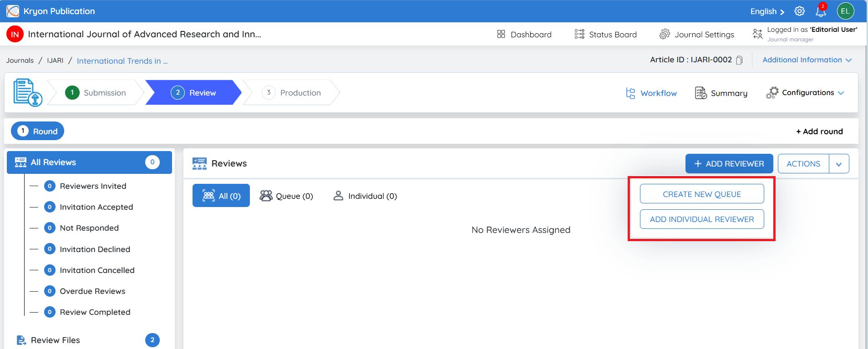868x349 pixels.
Task: Click the user role icon beside Logged in as
Action: pos(757,34)
